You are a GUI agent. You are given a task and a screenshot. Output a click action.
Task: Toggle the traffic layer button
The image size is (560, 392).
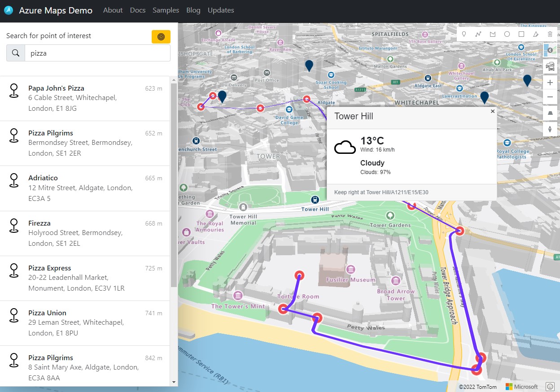click(550, 66)
